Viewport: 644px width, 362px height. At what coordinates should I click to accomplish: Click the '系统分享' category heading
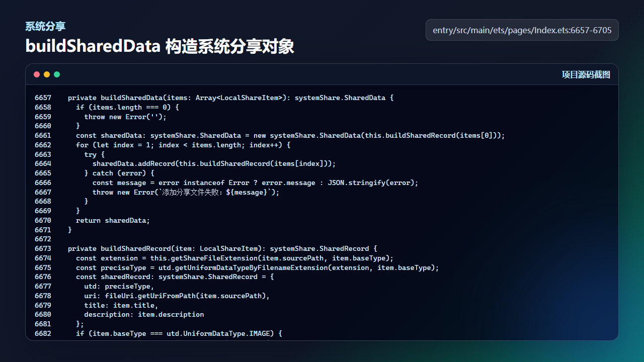[x=45, y=26]
